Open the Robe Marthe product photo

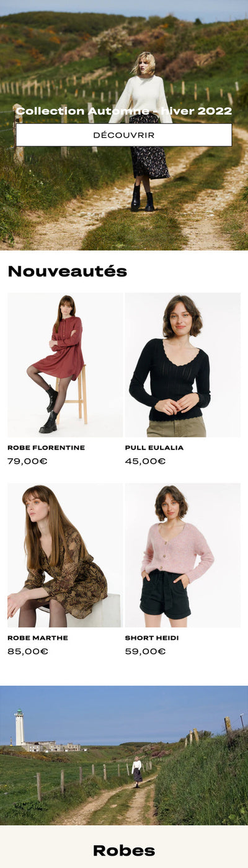[x=65, y=555]
